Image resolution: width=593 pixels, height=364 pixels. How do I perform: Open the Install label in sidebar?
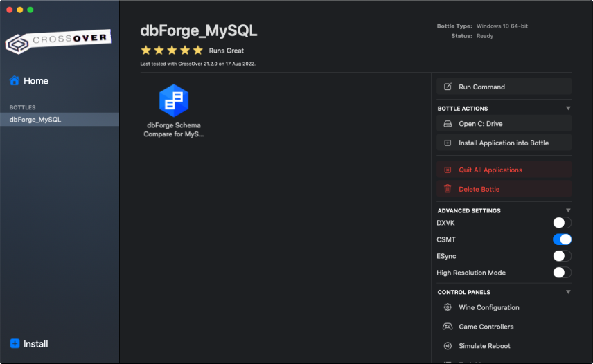tap(35, 344)
